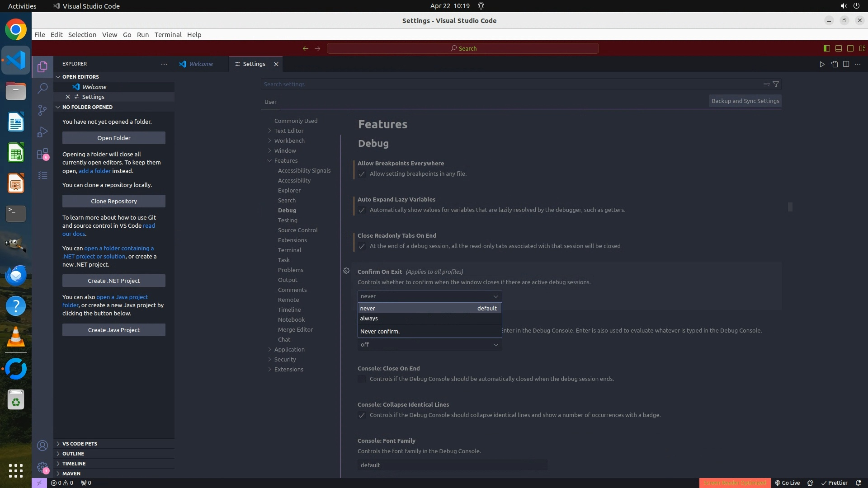Toggle Auto Expand Lazy Variables checkbox
The width and height of the screenshot is (868, 488).
tap(362, 210)
